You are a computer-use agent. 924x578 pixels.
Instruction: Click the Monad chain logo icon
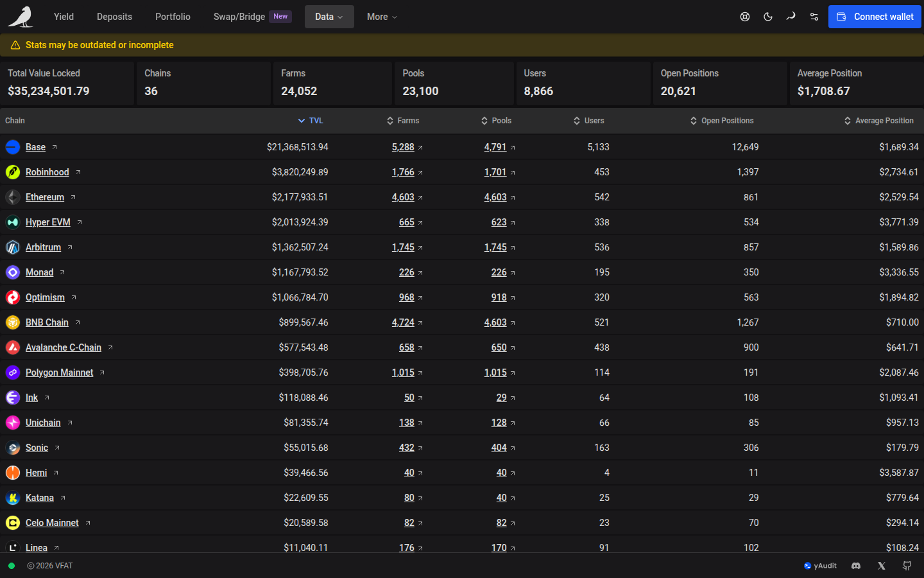tap(13, 272)
